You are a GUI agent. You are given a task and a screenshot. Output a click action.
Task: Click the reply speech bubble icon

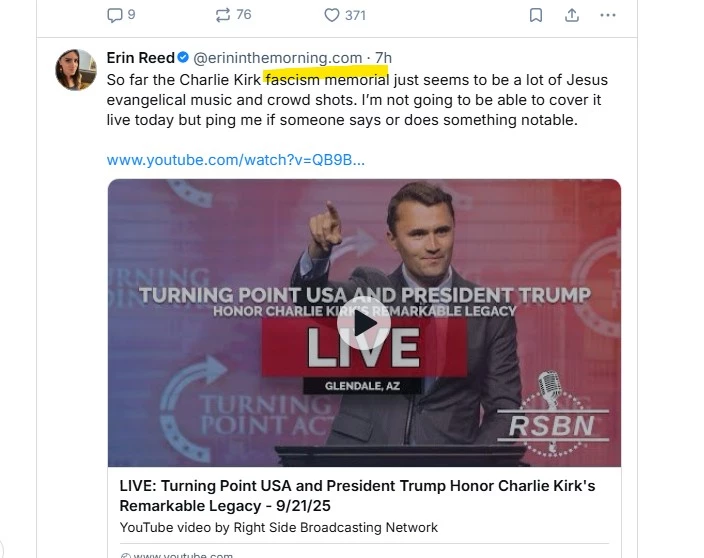pyautogui.click(x=114, y=15)
